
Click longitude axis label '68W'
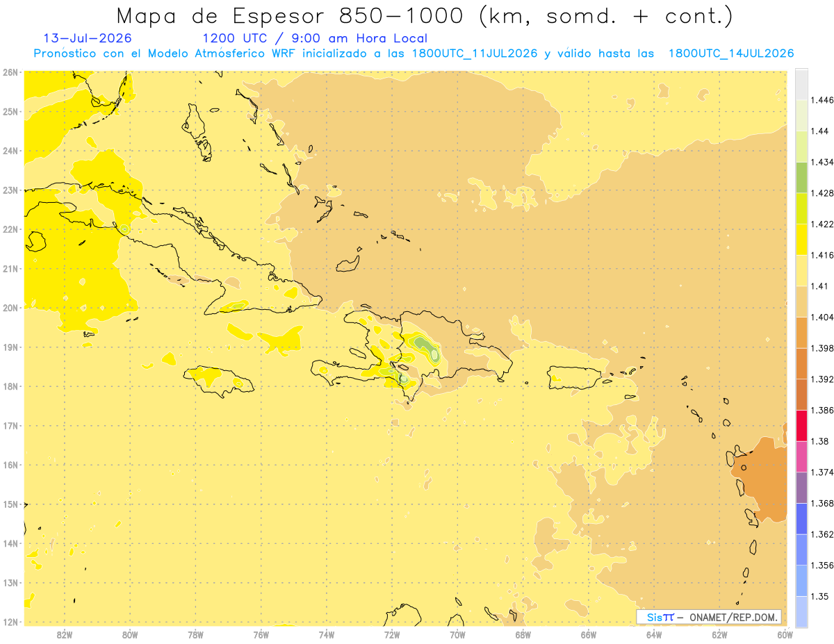click(523, 634)
